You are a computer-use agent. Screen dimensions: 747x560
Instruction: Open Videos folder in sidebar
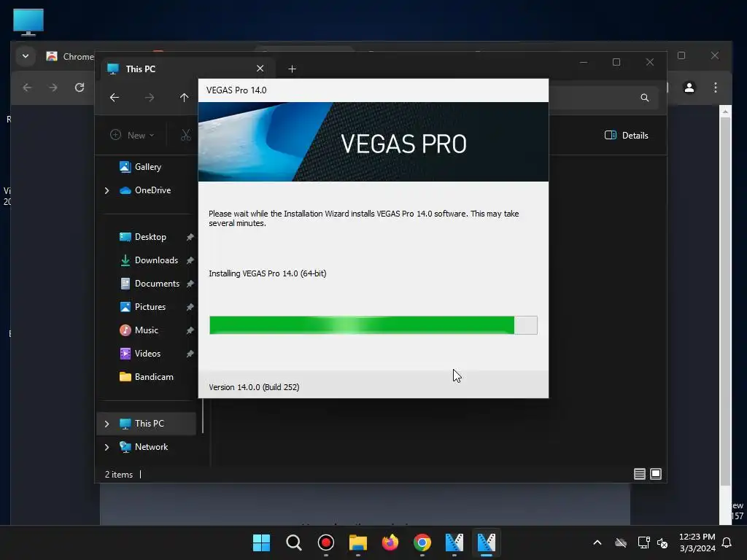[140, 354]
